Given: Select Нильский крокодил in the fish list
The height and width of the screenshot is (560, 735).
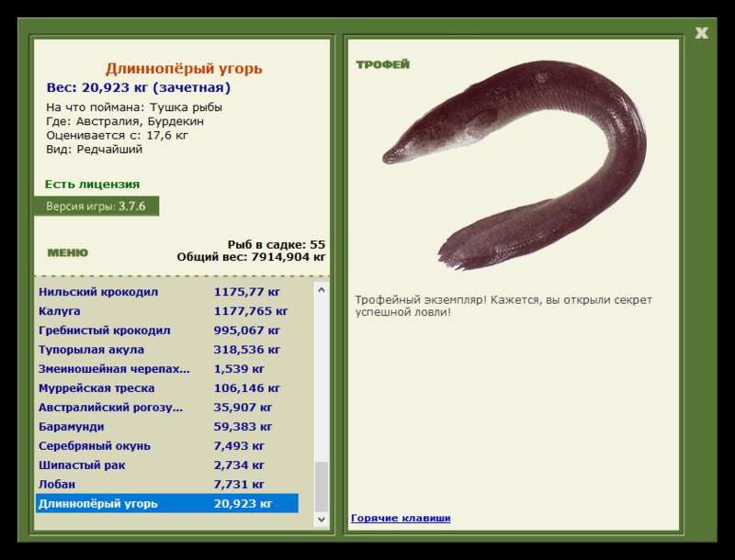Looking at the screenshot, I should [167, 292].
